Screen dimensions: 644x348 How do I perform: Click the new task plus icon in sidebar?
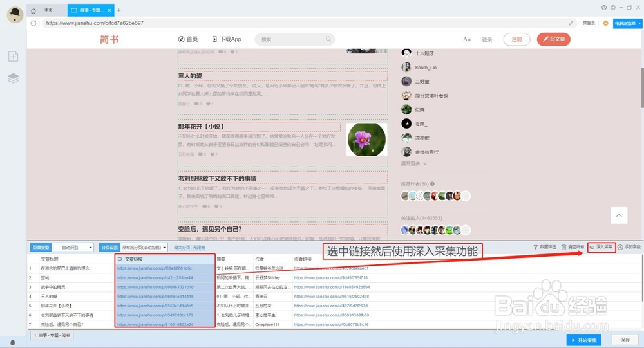tap(13, 56)
